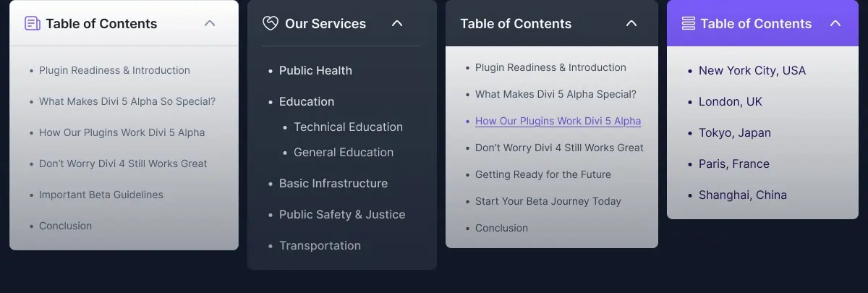The height and width of the screenshot is (293, 868).
Task: Click Transportation in Our Services list
Action: pos(320,245)
